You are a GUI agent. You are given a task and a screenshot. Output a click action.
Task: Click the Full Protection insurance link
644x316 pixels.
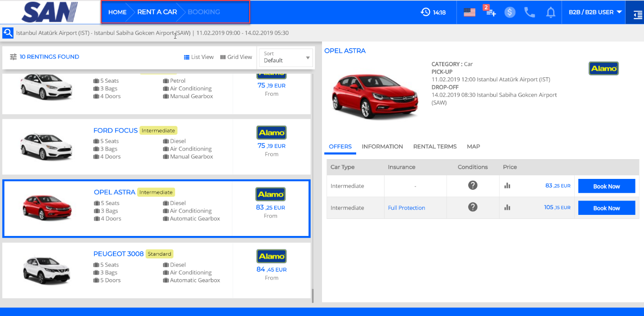(x=407, y=208)
